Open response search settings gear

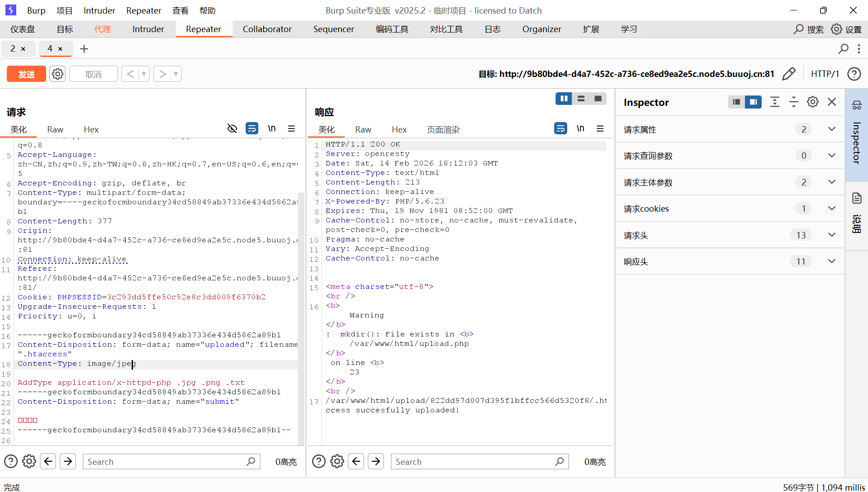click(x=337, y=461)
